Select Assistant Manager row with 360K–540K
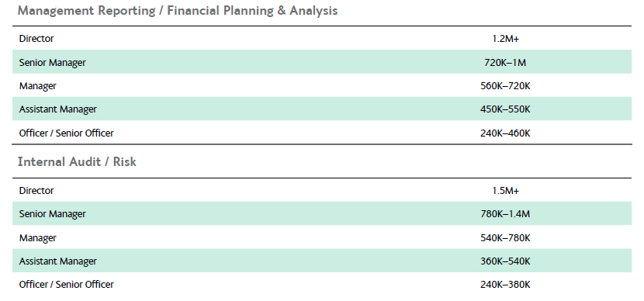The width and height of the screenshot is (644, 301). pyautogui.click(x=322, y=261)
